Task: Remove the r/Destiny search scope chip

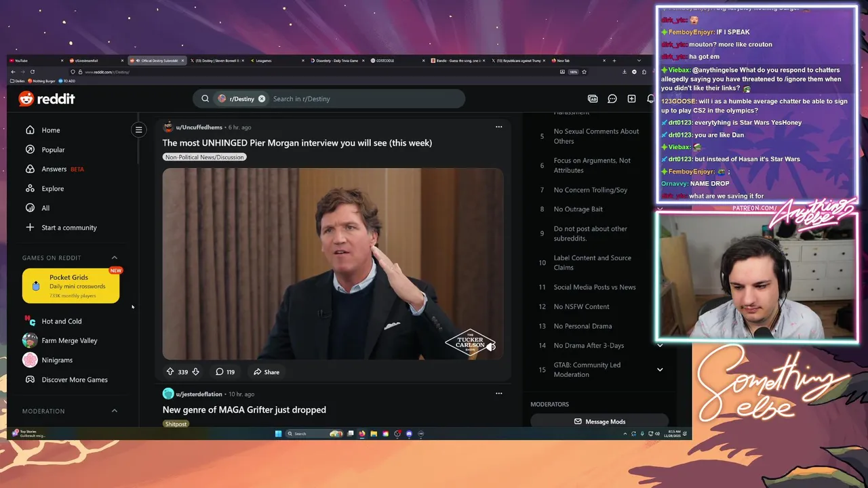Action: pyautogui.click(x=262, y=99)
